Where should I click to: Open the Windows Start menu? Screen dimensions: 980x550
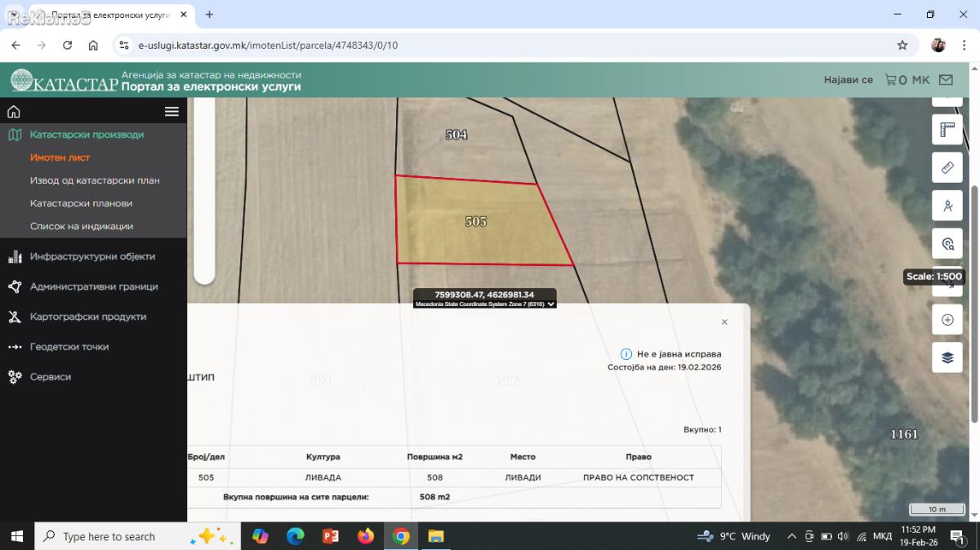coord(16,536)
